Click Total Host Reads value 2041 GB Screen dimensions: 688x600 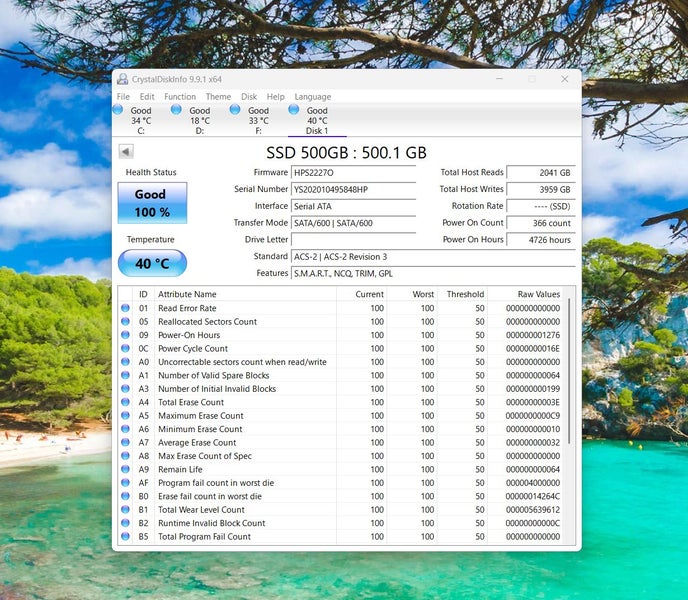pyautogui.click(x=541, y=172)
